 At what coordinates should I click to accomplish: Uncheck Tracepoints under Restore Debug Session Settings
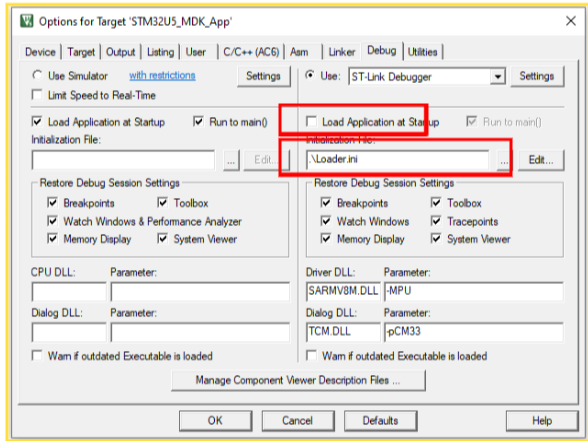(x=436, y=221)
